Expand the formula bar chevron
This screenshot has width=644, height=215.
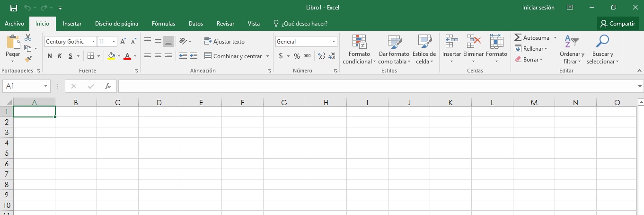point(640,86)
